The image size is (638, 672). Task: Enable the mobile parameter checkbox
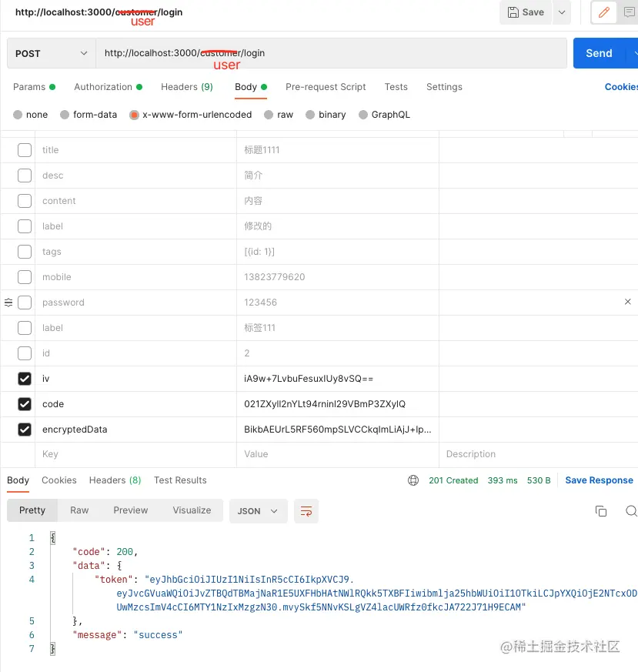tap(25, 277)
